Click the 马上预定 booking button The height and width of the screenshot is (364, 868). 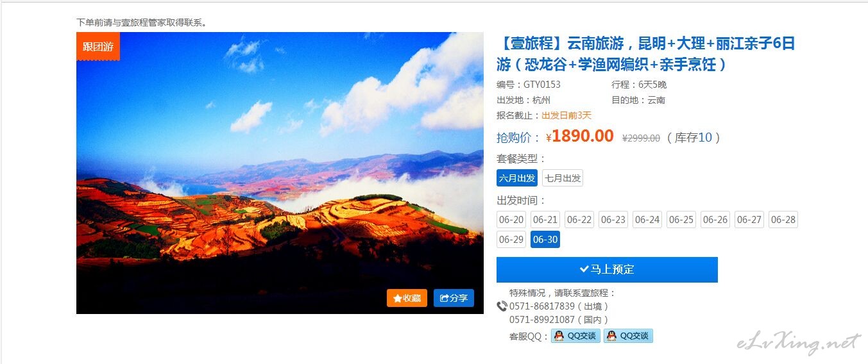click(607, 270)
